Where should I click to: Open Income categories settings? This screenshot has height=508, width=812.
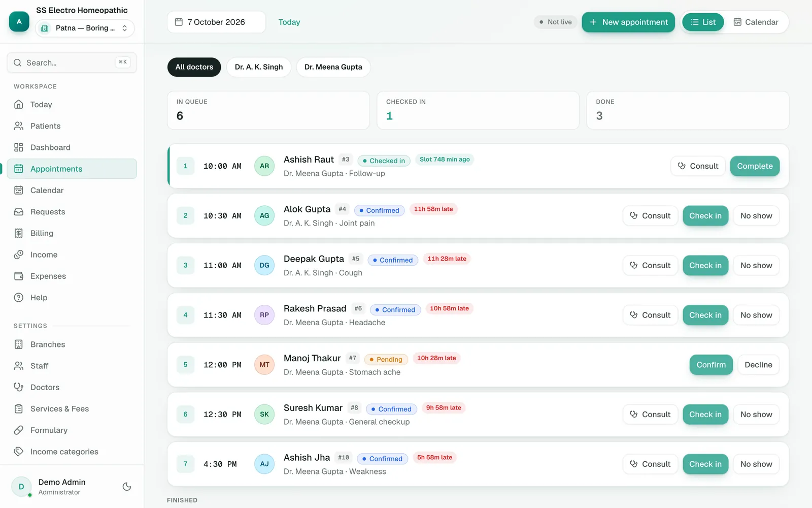click(x=72, y=452)
